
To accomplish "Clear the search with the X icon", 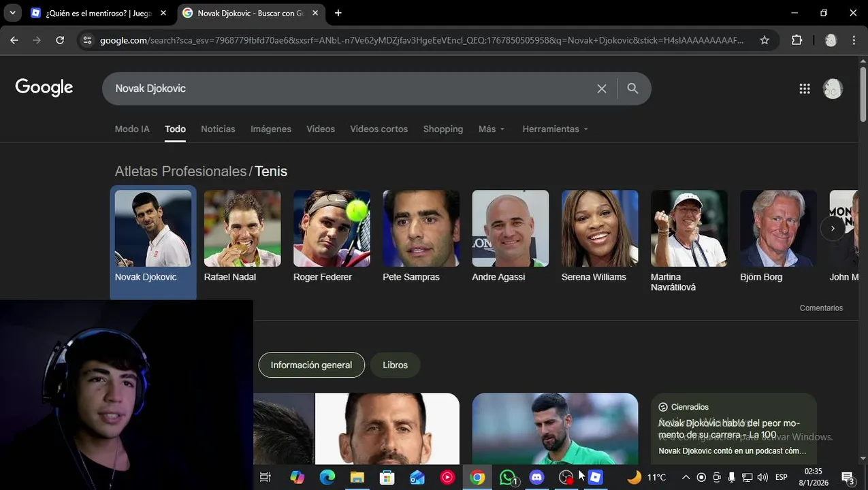I will pos(602,88).
